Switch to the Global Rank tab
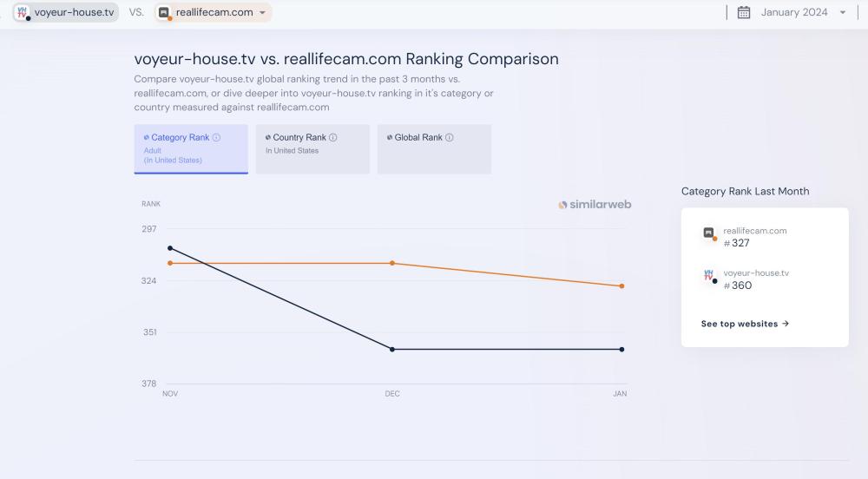The height and width of the screenshot is (479, 868). [434, 148]
